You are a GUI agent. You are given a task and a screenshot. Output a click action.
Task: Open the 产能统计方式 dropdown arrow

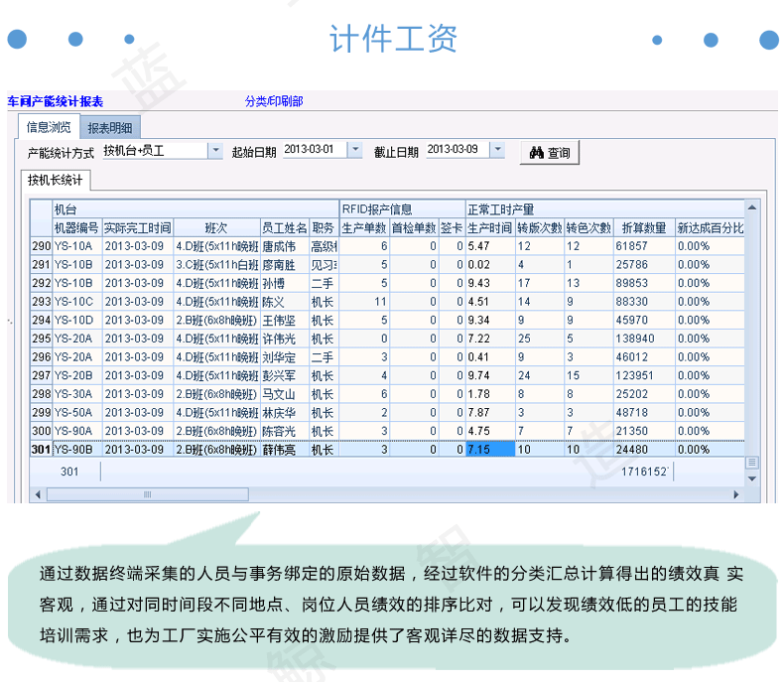coord(215,150)
